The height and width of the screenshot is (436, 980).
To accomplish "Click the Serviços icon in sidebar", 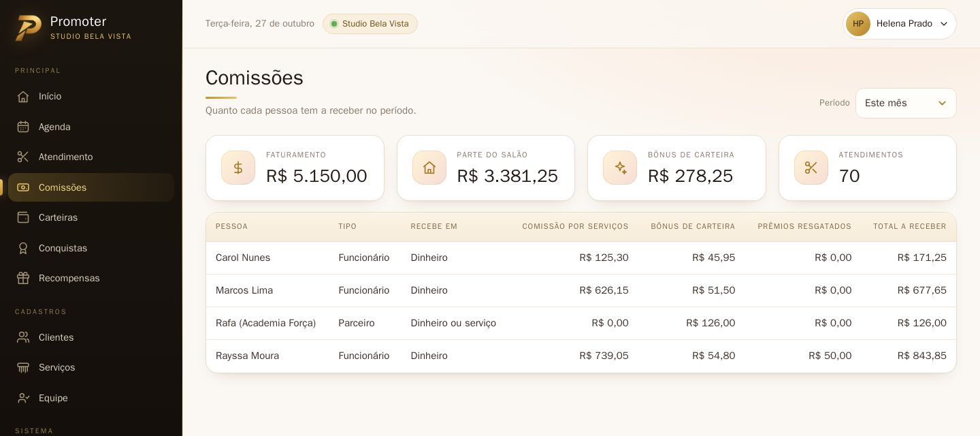I will [23, 367].
